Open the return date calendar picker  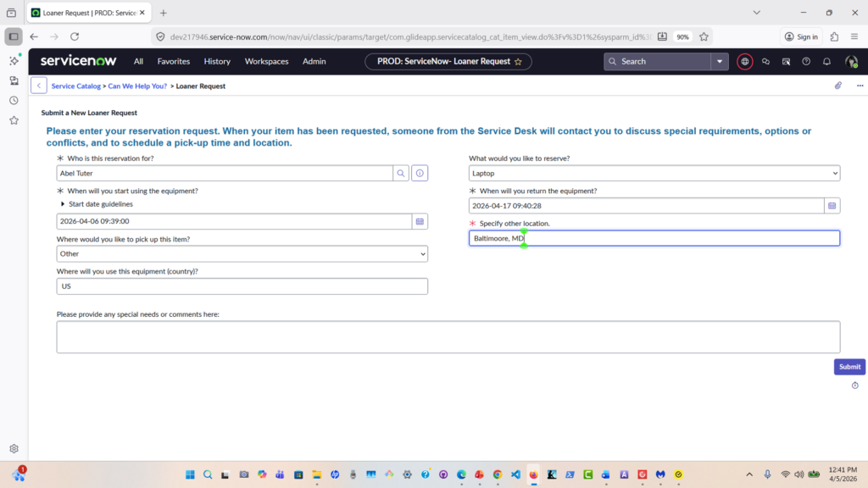point(832,206)
